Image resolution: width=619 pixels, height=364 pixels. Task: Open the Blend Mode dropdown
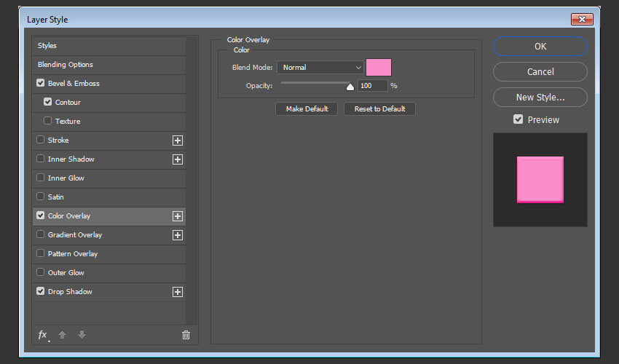point(320,68)
